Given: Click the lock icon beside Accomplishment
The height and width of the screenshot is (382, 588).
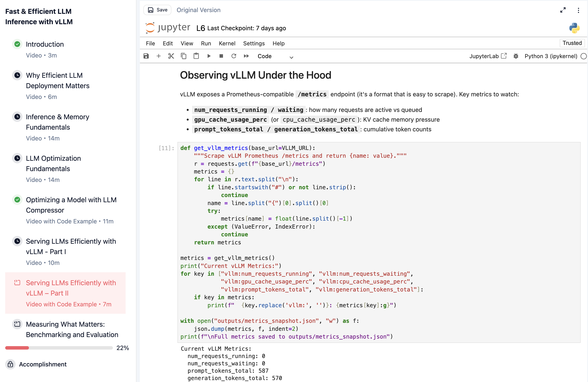Looking at the screenshot, I should [10, 364].
